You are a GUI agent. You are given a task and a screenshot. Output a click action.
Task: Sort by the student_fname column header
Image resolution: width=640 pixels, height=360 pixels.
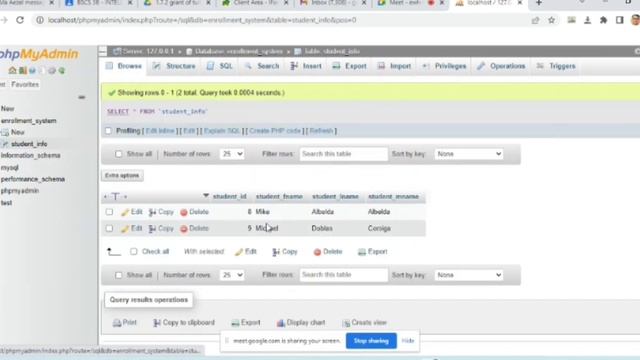[x=279, y=196]
